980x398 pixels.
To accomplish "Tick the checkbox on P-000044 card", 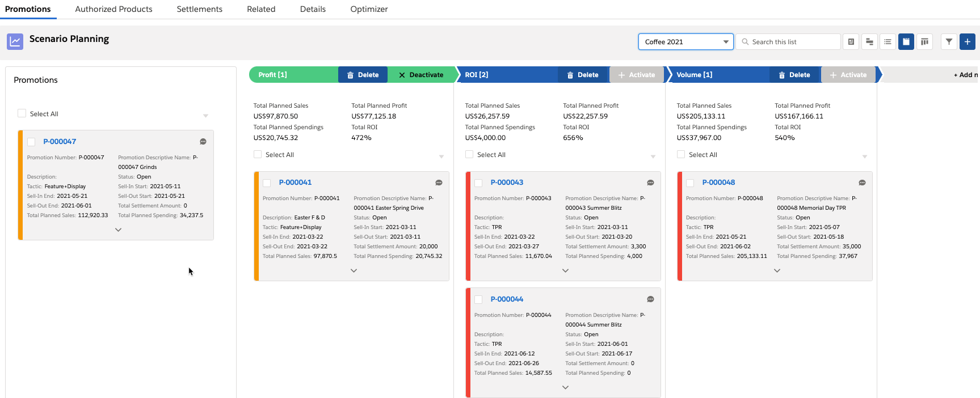I will click(478, 299).
